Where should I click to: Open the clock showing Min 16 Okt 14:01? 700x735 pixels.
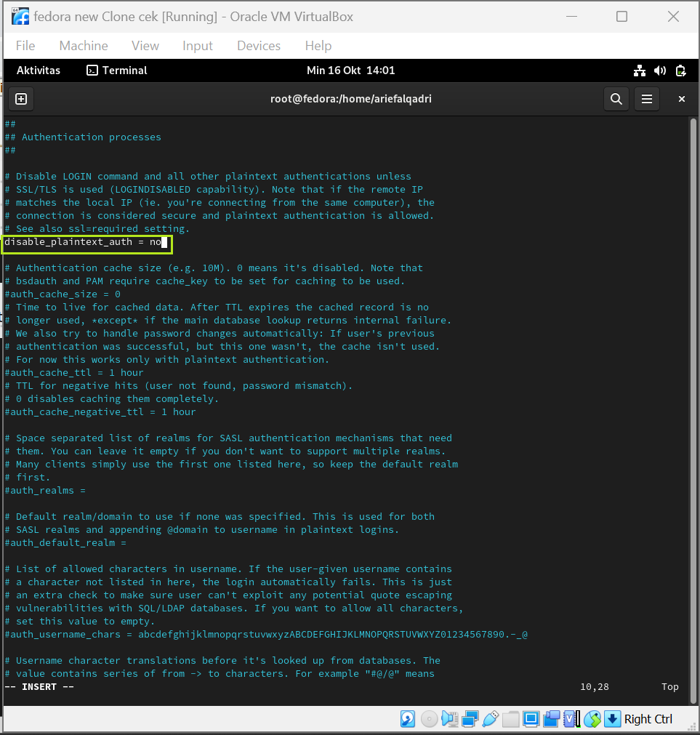pyautogui.click(x=350, y=71)
